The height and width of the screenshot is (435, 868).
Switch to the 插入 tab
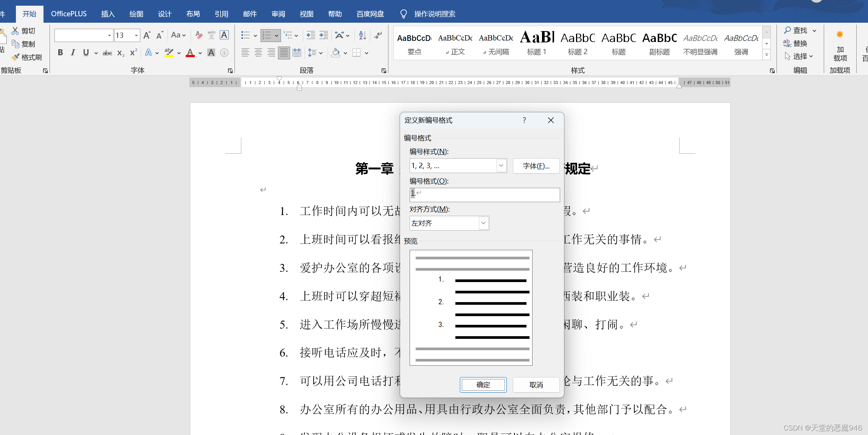pos(108,14)
